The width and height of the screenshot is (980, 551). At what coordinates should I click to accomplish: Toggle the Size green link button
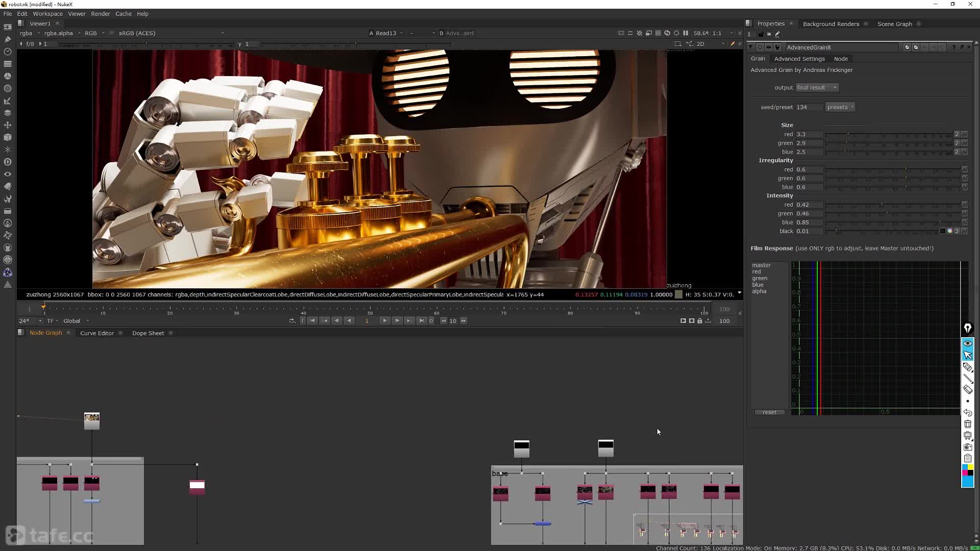[957, 143]
